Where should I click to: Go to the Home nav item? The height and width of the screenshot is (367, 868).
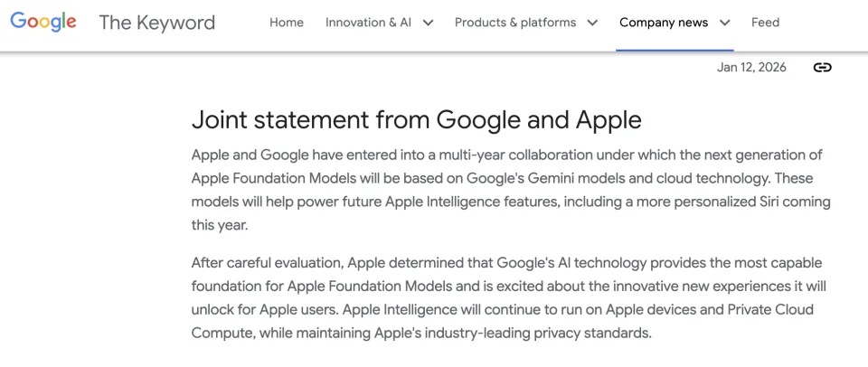[287, 23]
